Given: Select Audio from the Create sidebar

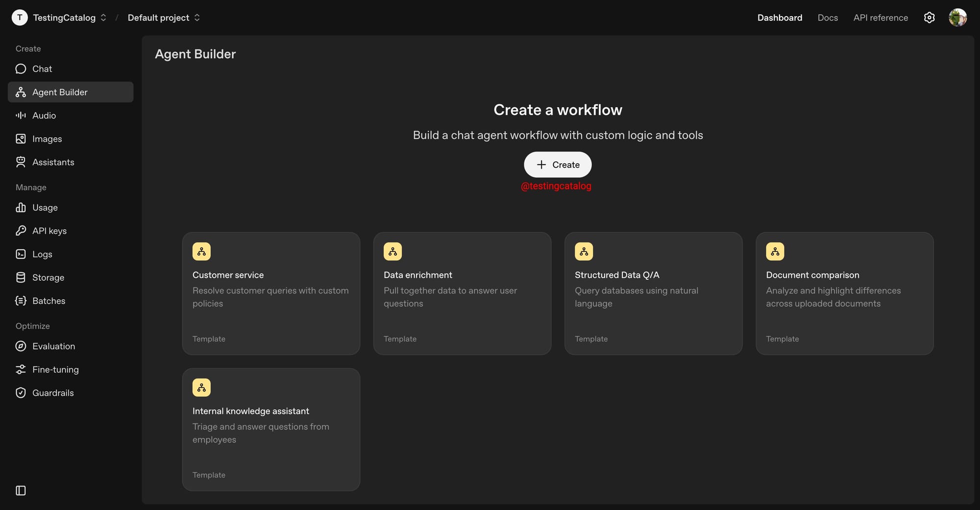Looking at the screenshot, I should pos(44,115).
